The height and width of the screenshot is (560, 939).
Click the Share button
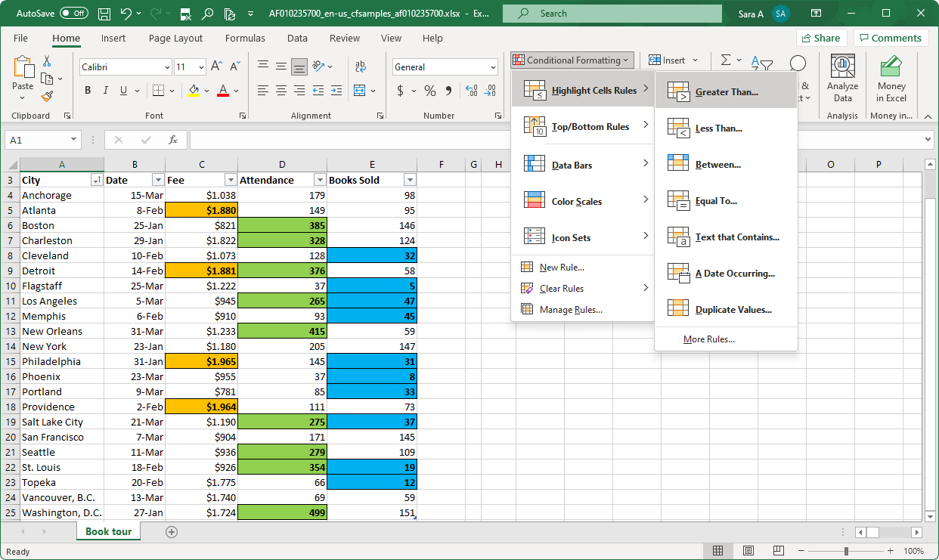point(820,39)
